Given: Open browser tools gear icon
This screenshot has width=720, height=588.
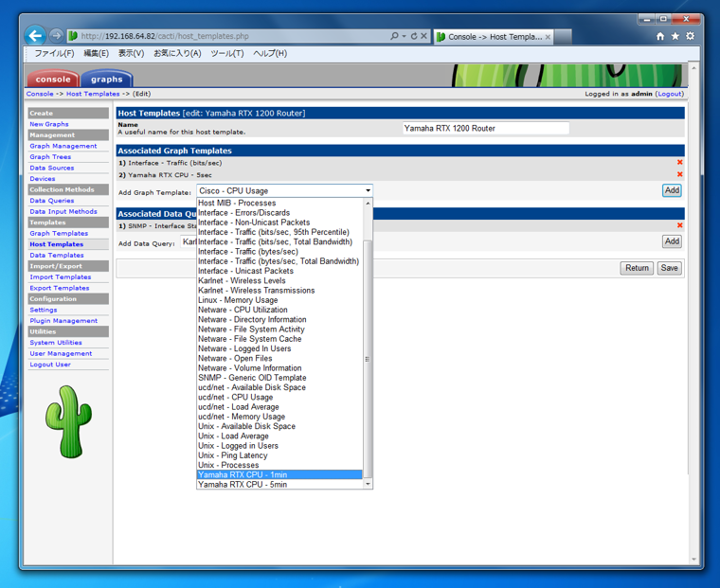Looking at the screenshot, I should (690, 36).
